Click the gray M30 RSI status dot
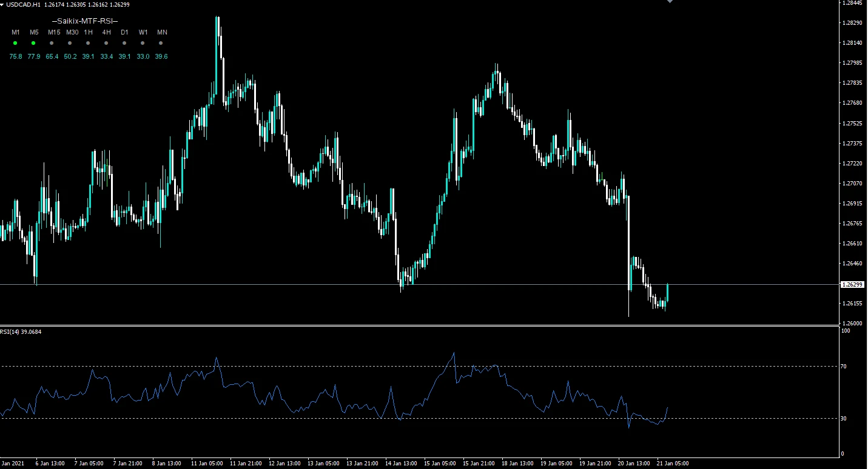The width and height of the screenshot is (868, 469). pos(70,44)
